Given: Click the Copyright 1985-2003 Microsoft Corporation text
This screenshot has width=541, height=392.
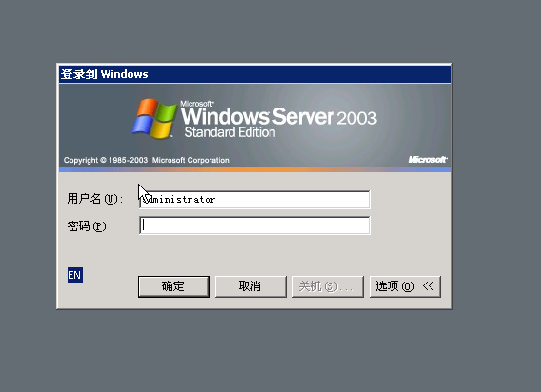Looking at the screenshot, I should click(x=147, y=160).
